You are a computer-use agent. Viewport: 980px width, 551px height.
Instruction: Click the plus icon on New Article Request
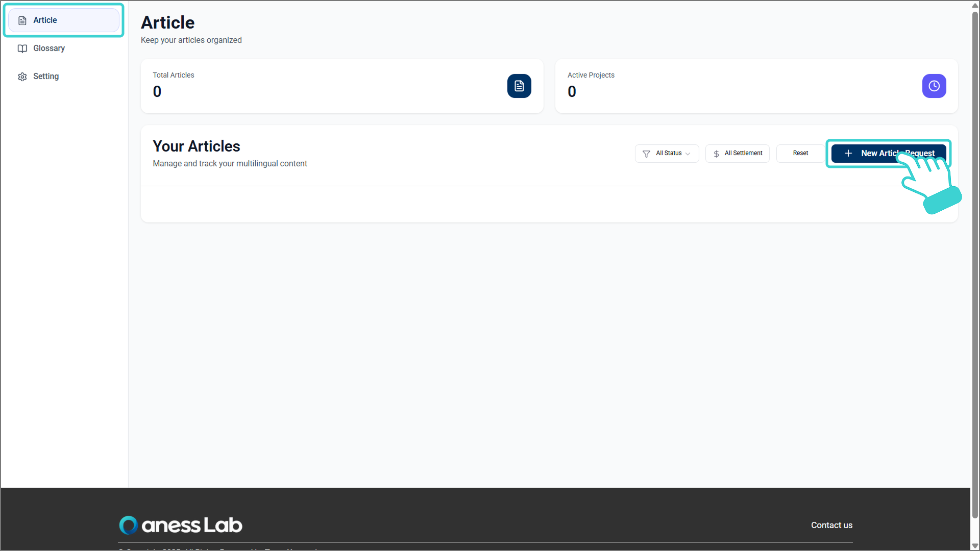(x=848, y=154)
